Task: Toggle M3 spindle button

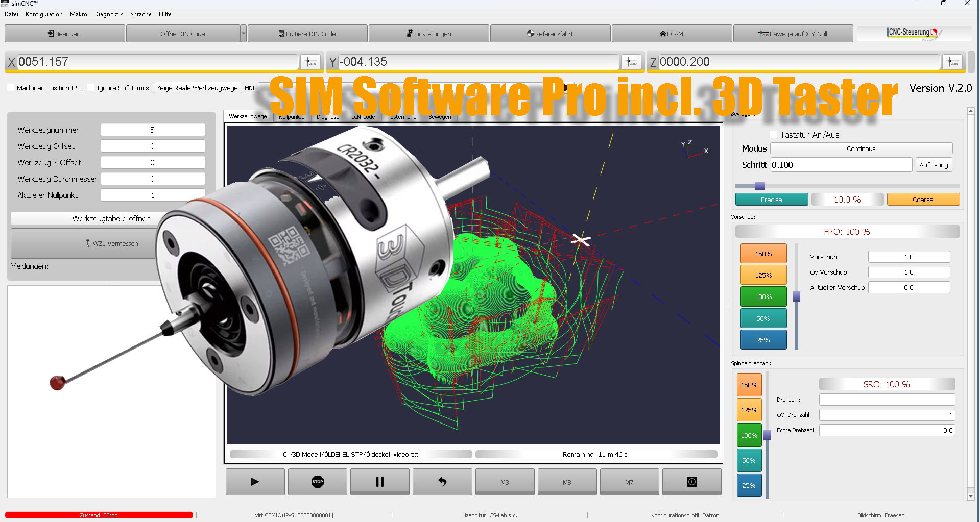Action: point(505,482)
